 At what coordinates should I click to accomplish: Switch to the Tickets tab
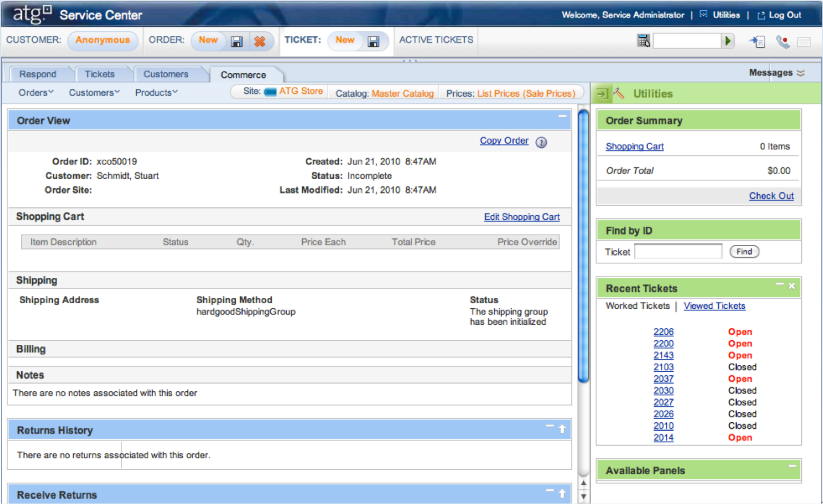(100, 74)
